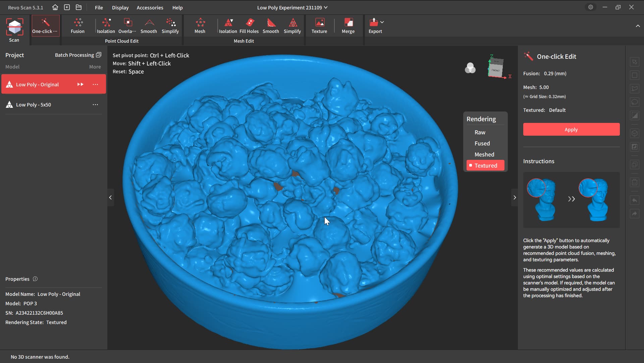
Task: Expand the project name dropdown
Action: click(326, 7)
